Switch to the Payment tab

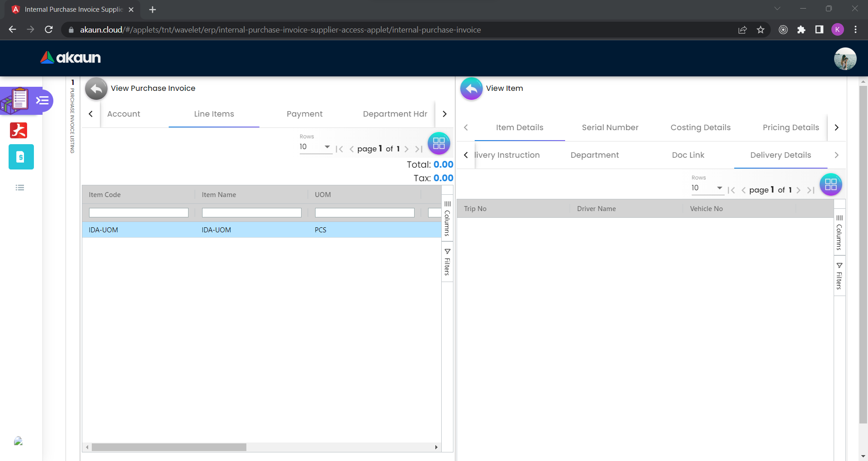point(304,114)
